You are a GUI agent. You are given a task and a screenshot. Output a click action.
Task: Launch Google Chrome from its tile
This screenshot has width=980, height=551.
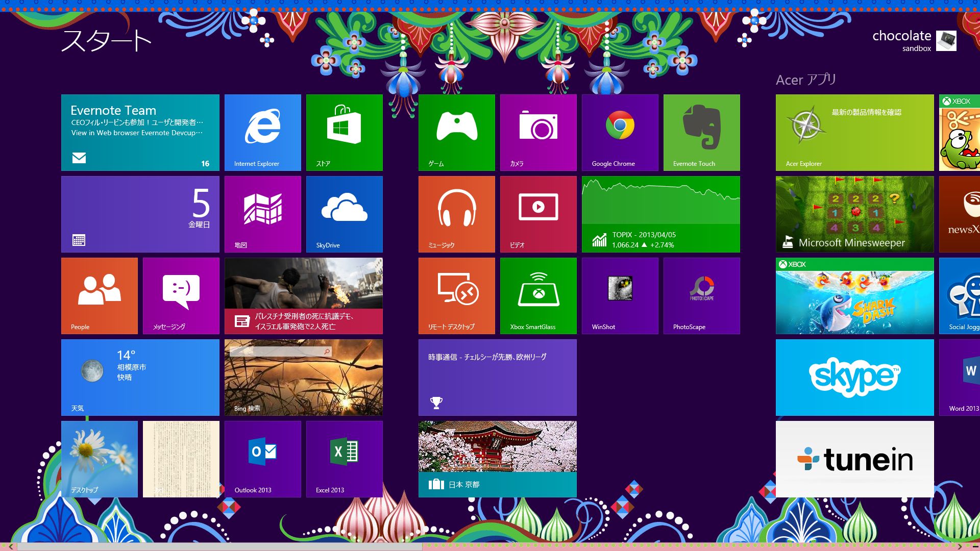point(620,132)
